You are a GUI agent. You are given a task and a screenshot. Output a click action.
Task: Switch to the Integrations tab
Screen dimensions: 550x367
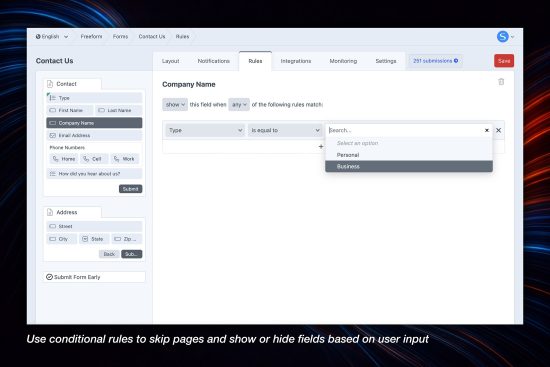click(296, 61)
